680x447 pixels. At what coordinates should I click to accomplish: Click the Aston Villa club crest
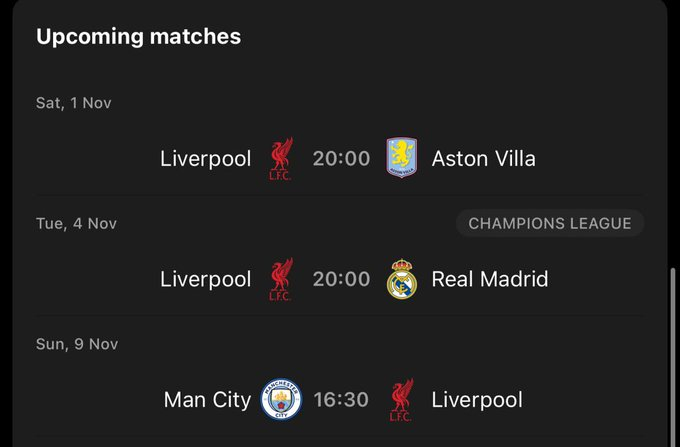401,158
